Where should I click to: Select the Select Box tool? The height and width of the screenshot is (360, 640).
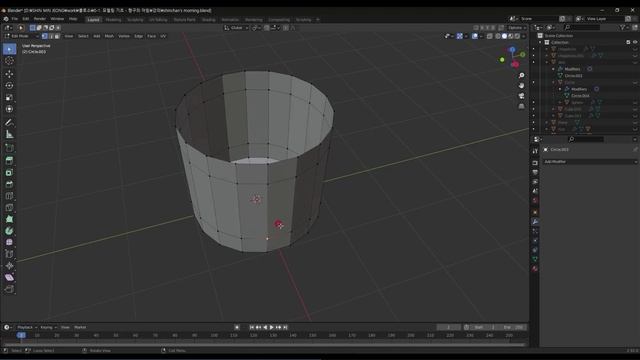coord(9,49)
